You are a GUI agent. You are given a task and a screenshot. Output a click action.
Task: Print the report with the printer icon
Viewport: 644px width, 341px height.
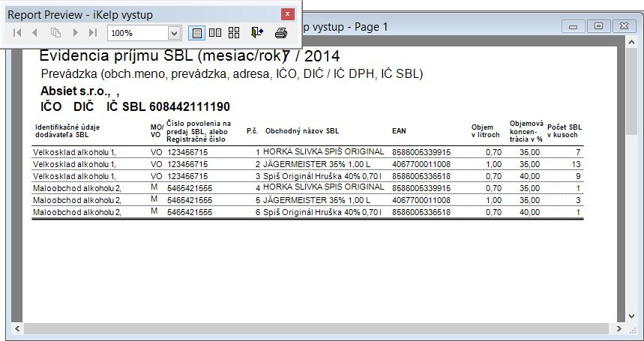[x=281, y=33]
